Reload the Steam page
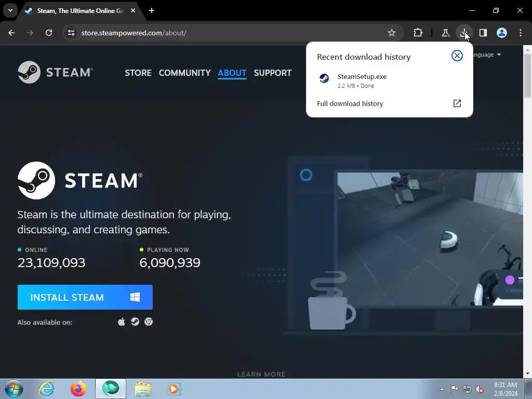532x399 pixels. pyautogui.click(x=49, y=33)
